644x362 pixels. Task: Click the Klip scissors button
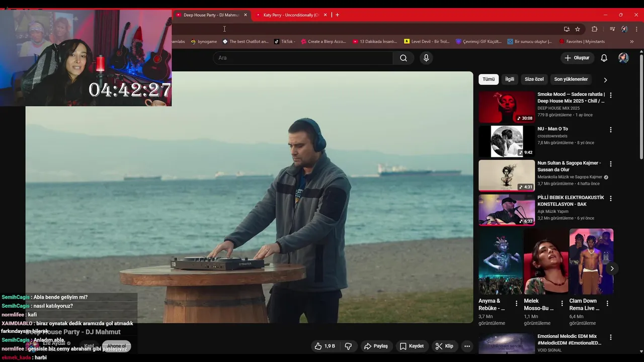click(x=444, y=346)
